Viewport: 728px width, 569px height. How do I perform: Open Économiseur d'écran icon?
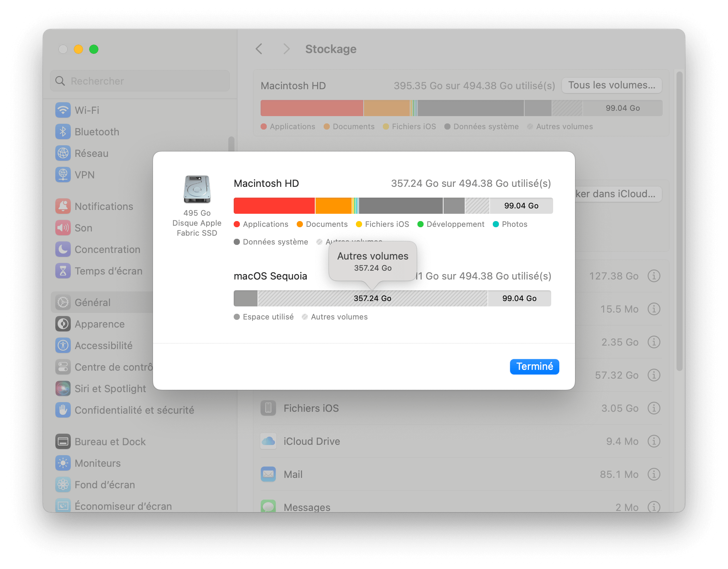coord(63,505)
